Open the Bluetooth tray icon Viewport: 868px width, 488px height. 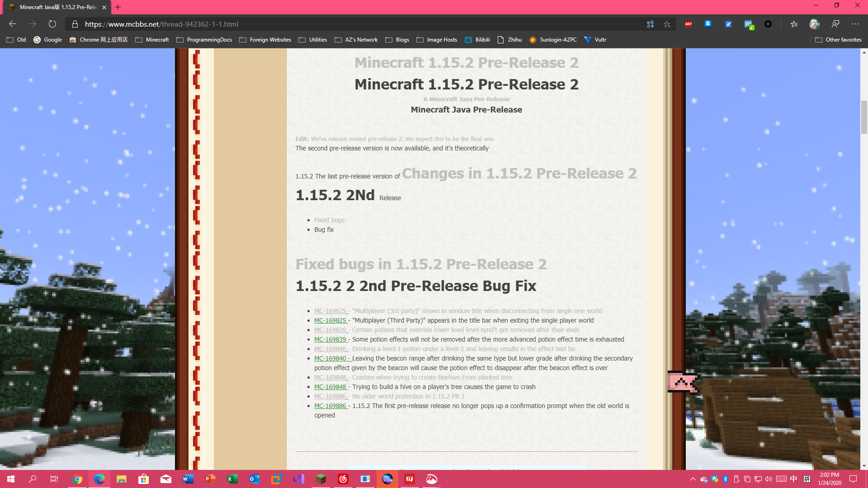point(726,479)
